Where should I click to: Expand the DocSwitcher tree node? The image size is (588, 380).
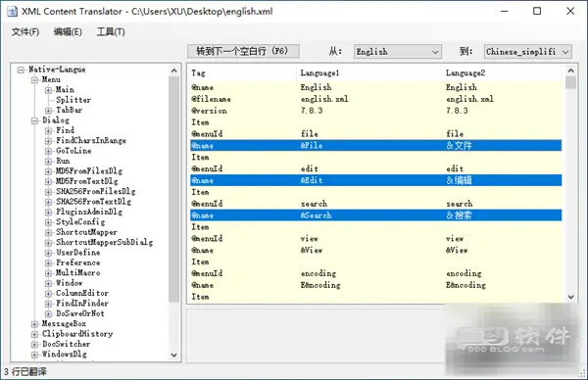35,344
